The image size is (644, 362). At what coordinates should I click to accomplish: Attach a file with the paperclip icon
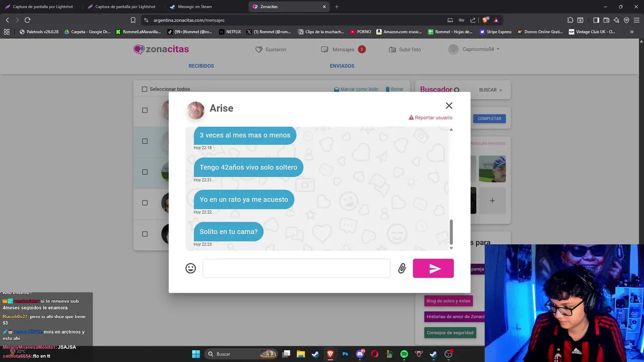pyautogui.click(x=401, y=268)
